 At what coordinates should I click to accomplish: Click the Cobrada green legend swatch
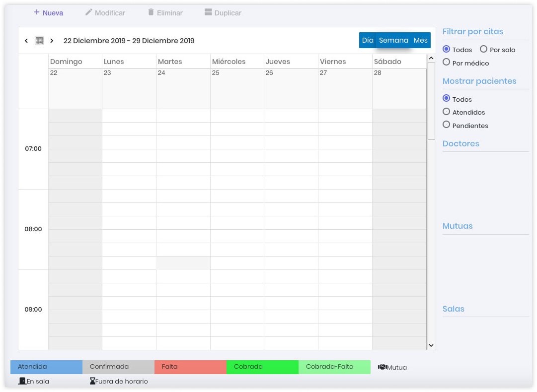pyautogui.click(x=262, y=367)
